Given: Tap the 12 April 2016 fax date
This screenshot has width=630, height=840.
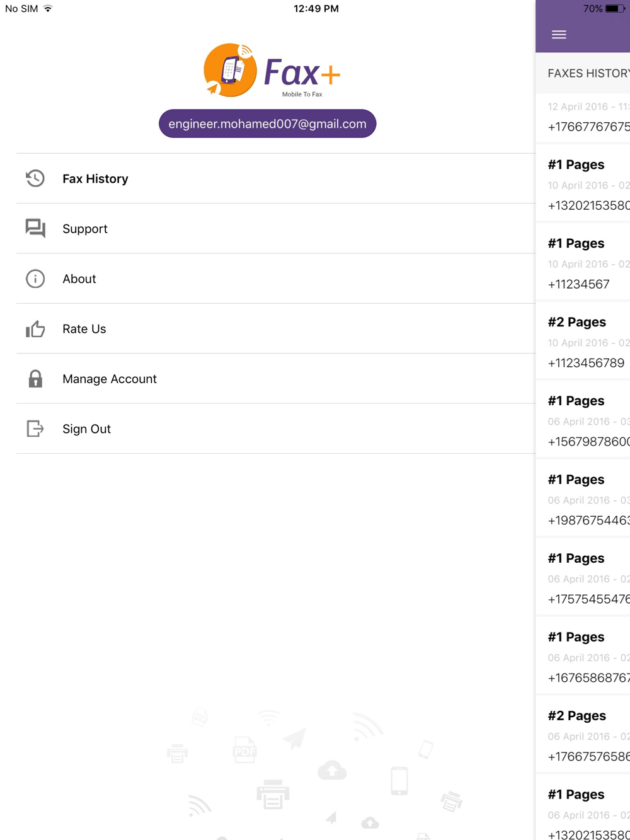Looking at the screenshot, I should point(588,106).
